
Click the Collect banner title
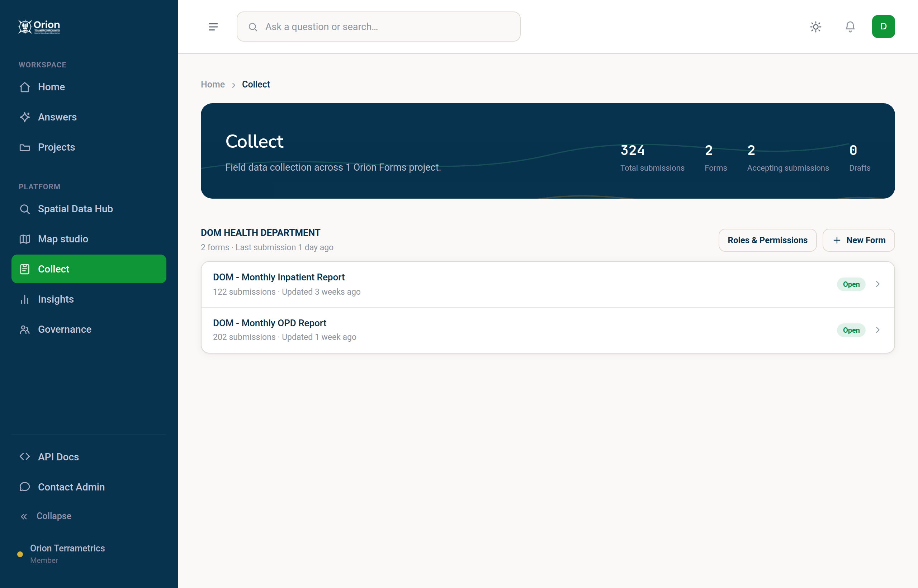[254, 142]
